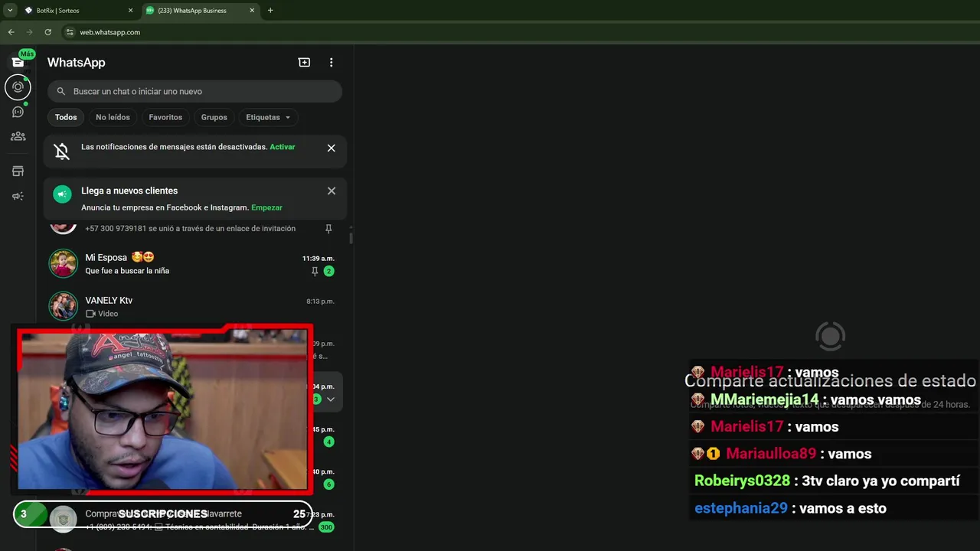
Task: Reload the WhatsApp web page
Action: coord(47,32)
